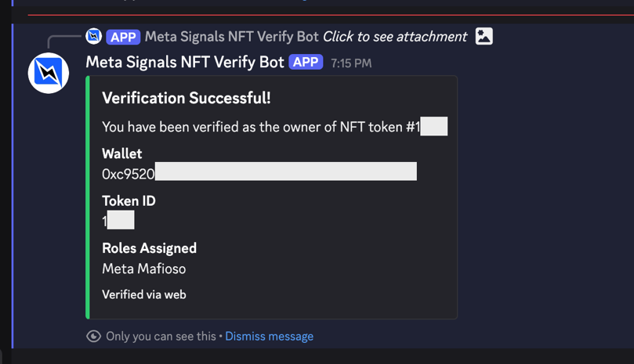
Task: Click the "Roles Assigned" field heading
Action: click(x=149, y=248)
